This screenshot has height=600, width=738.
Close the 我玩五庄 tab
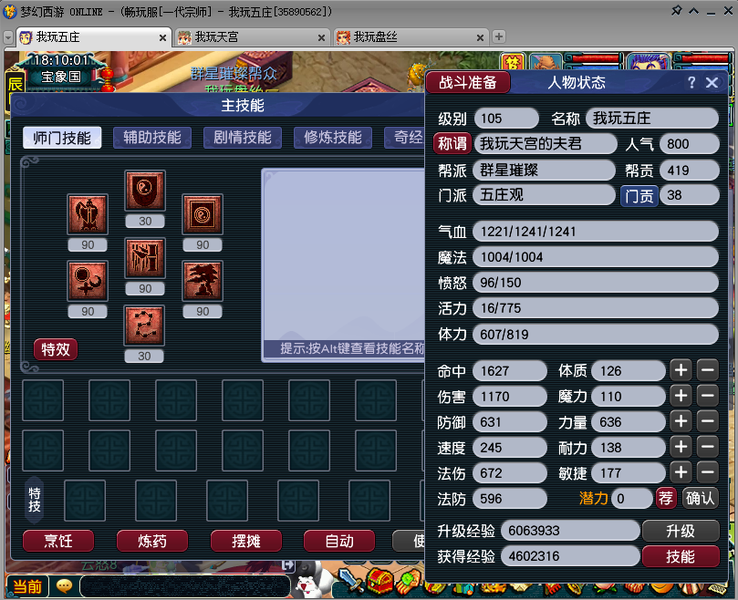163,38
